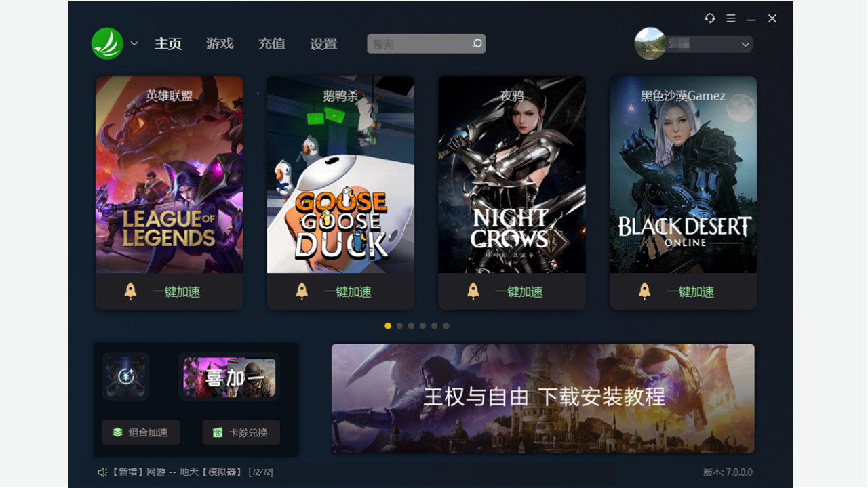
Task: Click the 卡券兑换 button
Action: [241, 432]
